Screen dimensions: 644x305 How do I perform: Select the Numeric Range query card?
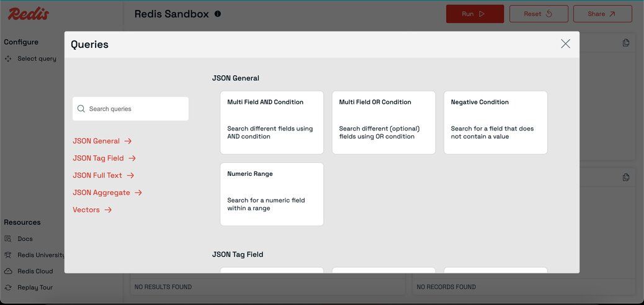(272, 194)
